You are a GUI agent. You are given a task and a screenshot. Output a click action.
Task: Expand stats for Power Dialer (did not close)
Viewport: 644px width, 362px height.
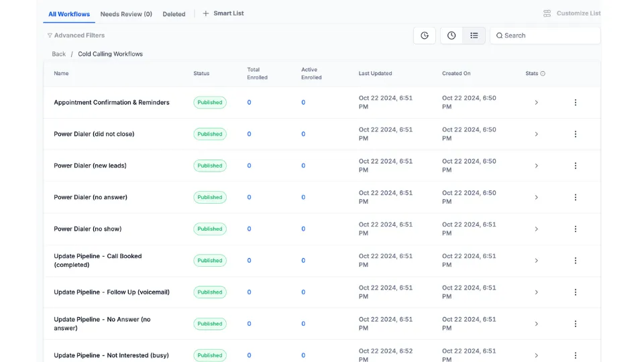pyautogui.click(x=537, y=134)
